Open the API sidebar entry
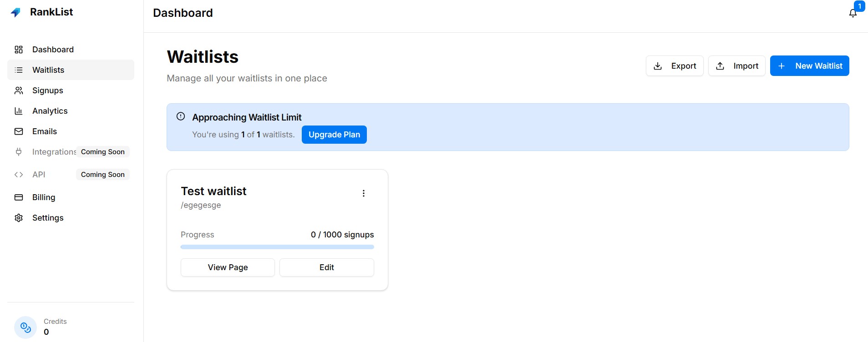The width and height of the screenshot is (868, 342). pos(39,174)
